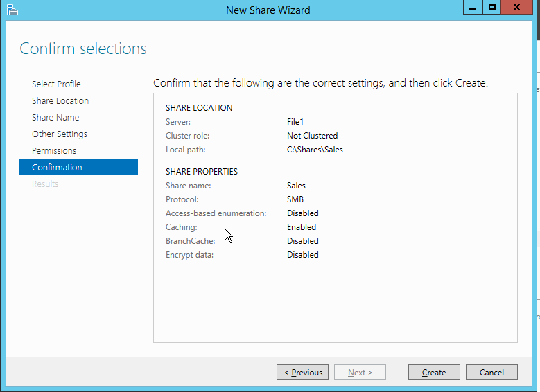Click the Caching Enabled value
540x392 pixels.
(x=302, y=227)
